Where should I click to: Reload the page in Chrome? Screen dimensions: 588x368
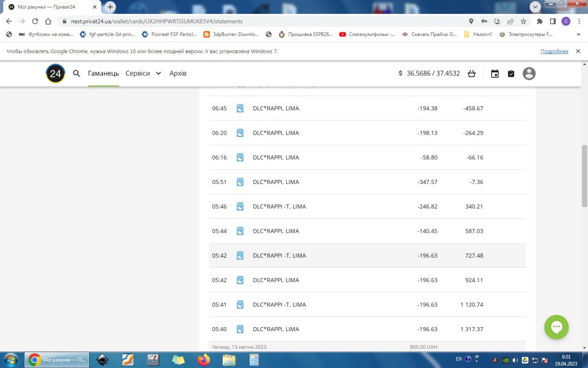35,21
